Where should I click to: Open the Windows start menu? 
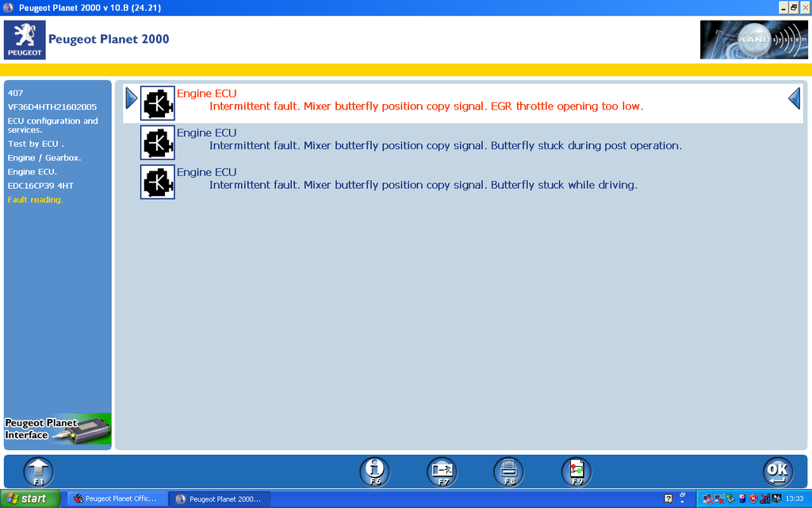pyautogui.click(x=30, y=498)
